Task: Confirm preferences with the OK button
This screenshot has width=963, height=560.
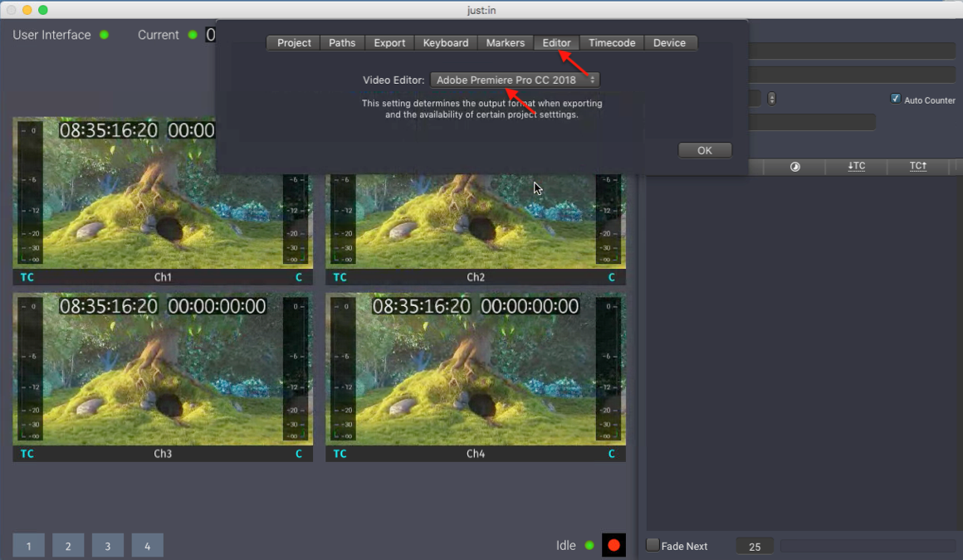Action: tap(705, 150)
